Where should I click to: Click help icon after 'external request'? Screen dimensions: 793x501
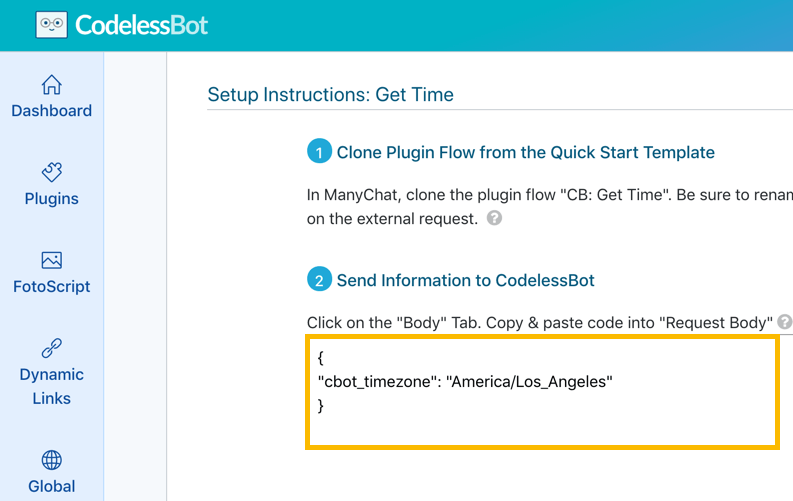pyautogui.click(x=494, y=218)
